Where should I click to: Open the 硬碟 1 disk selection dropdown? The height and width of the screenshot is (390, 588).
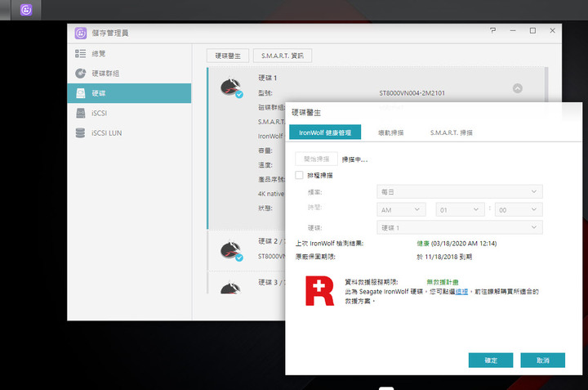tap(459, 227)
